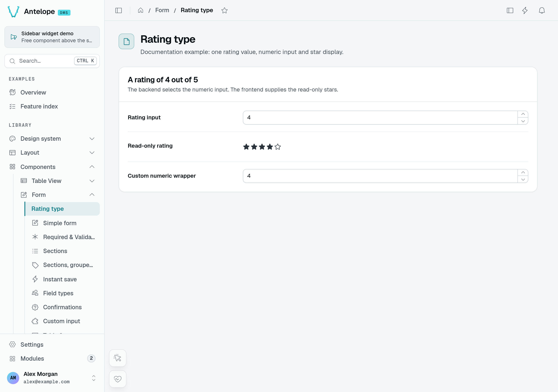Click the fifth empty star in rating
The image size is (558, 392).
(x=277, y=147)
